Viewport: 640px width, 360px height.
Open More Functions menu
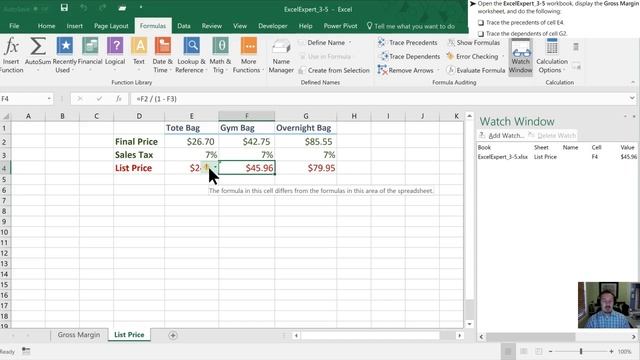point(248,56)
